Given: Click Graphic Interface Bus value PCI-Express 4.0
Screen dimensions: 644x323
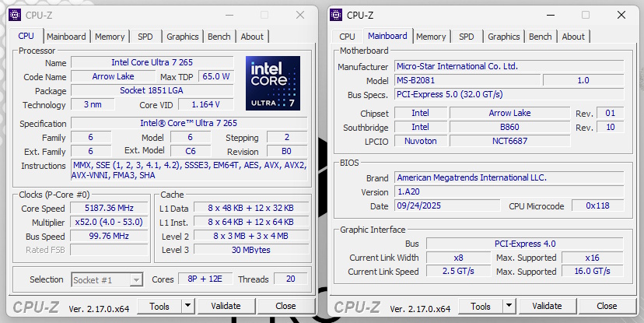Looking at the screenshot, I should tap(525, 244).
